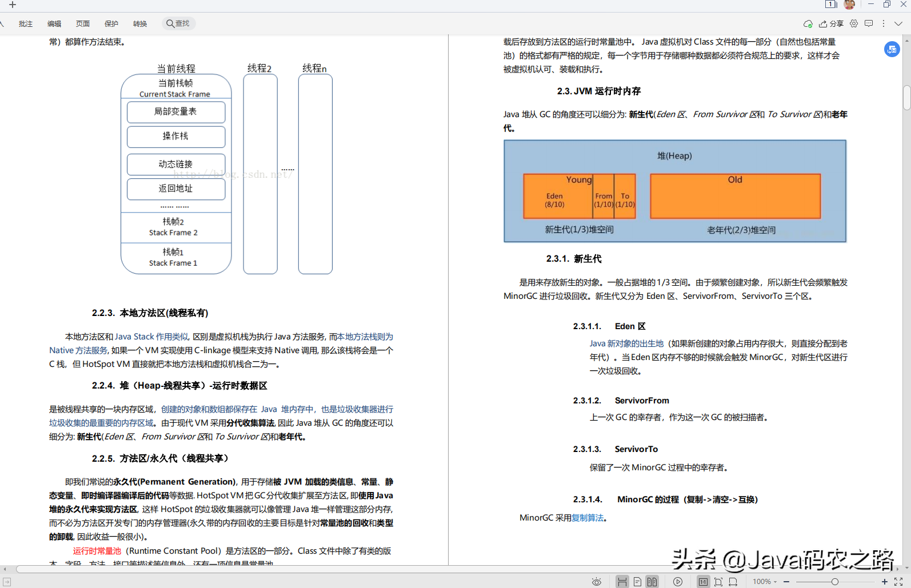Switch to single page view
Viewport: 911px width, 588px height.
[637, 582]
